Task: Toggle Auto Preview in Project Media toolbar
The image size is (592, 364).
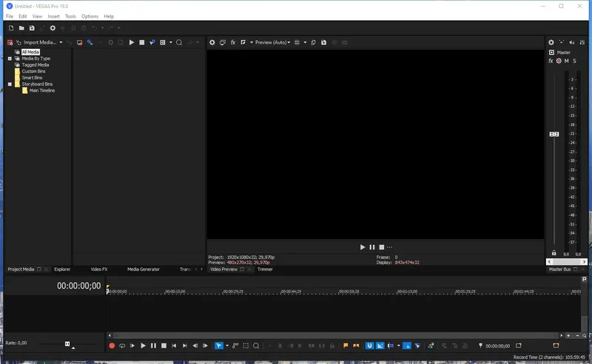Action: (152, 42)
